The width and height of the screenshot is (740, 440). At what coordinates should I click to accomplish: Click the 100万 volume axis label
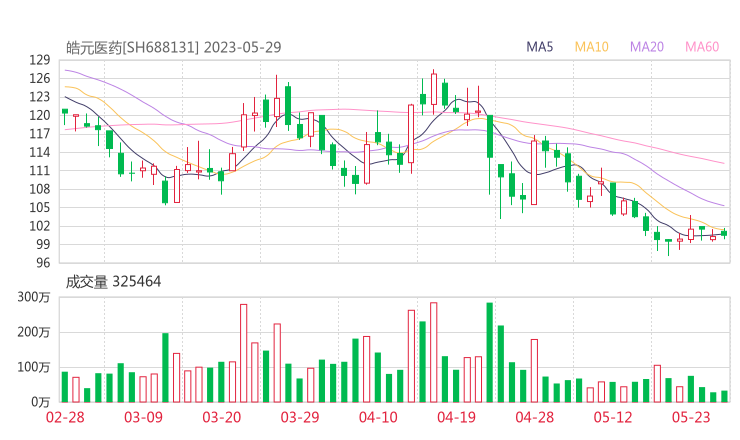pyautogui.click(x=34, y=367)
